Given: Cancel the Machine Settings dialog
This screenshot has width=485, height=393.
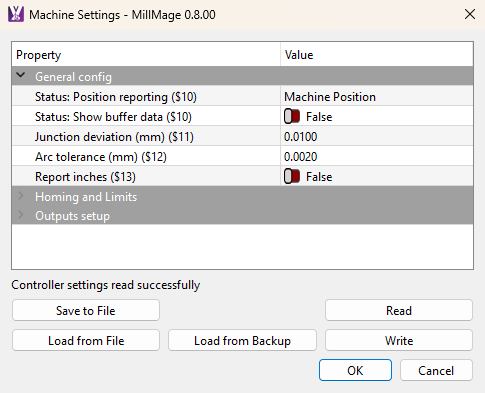Looking at the screenshot, I should [x=436, y=370].
